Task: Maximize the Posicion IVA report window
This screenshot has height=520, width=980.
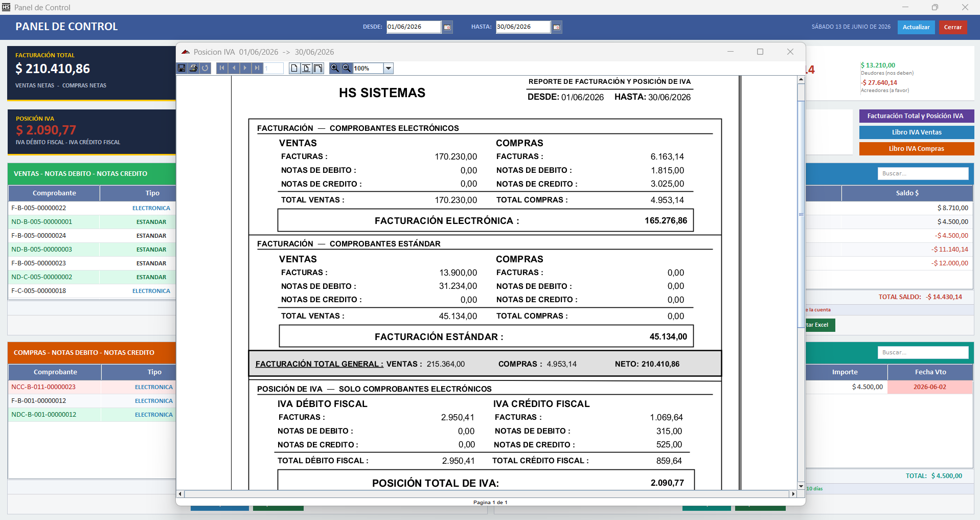Action: tap(760, 52)
